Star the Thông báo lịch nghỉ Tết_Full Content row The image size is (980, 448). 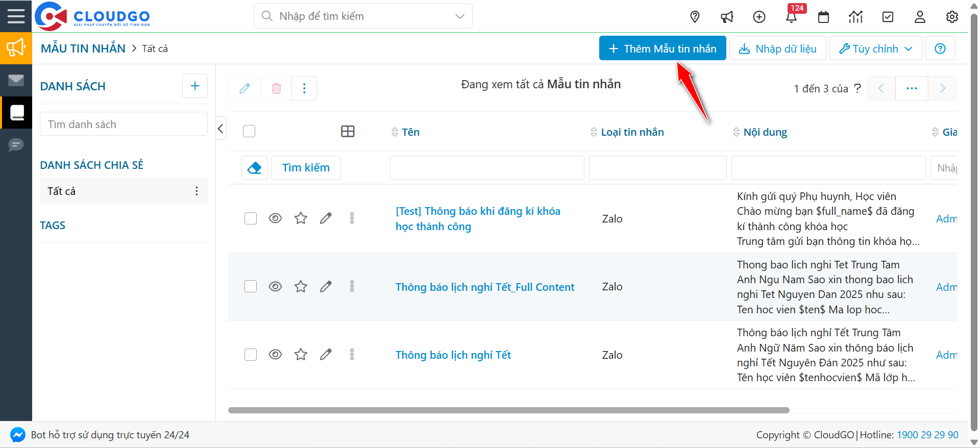(x=301, y=287)
